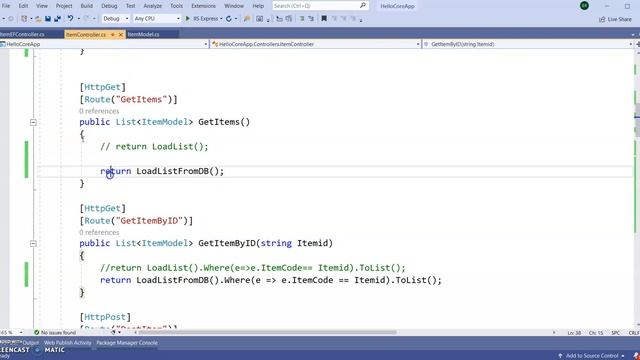Click the green No issues found checkmark
The image size is (640, 360).
coord(37,333)
